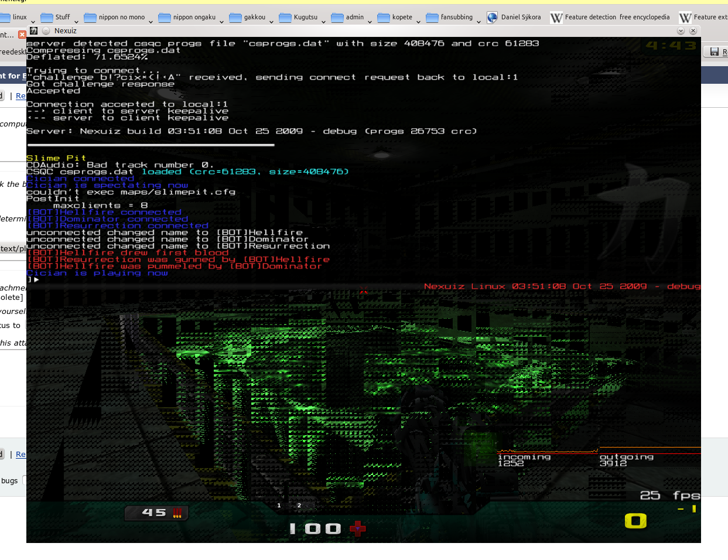Click '[BOT]Hellfire was pummeled by [BOT]Dominator' message
The width and height of the screenshot is (728, 560).
coord(175,267)
